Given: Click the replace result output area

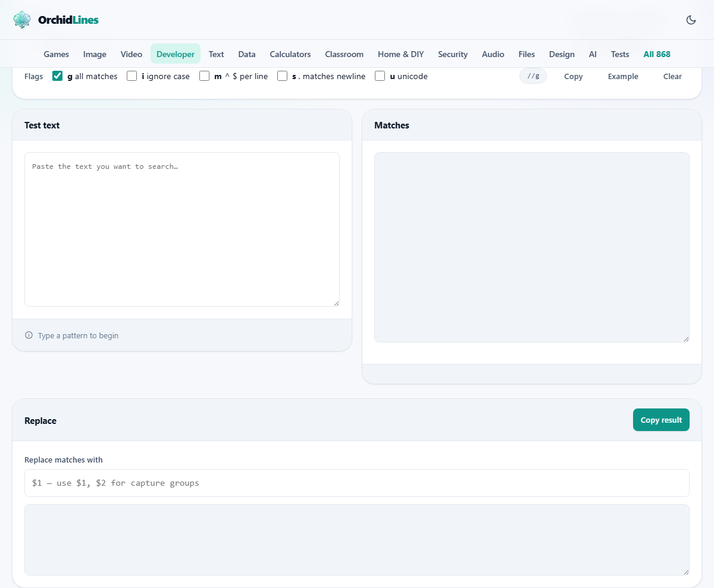Looking at the screenshot, I should click(x=357, y=540).
